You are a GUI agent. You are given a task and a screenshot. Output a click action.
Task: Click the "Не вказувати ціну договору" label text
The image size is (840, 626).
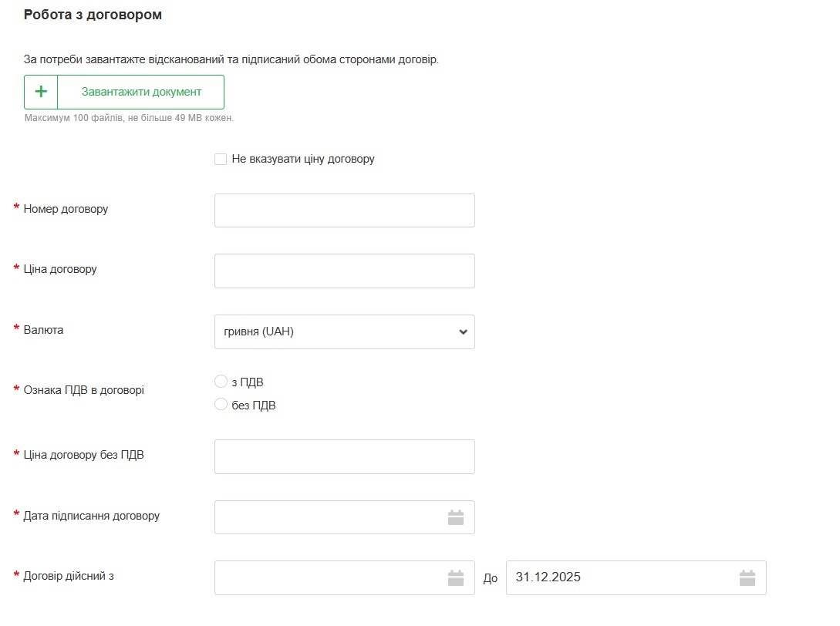tap(303, 160)
